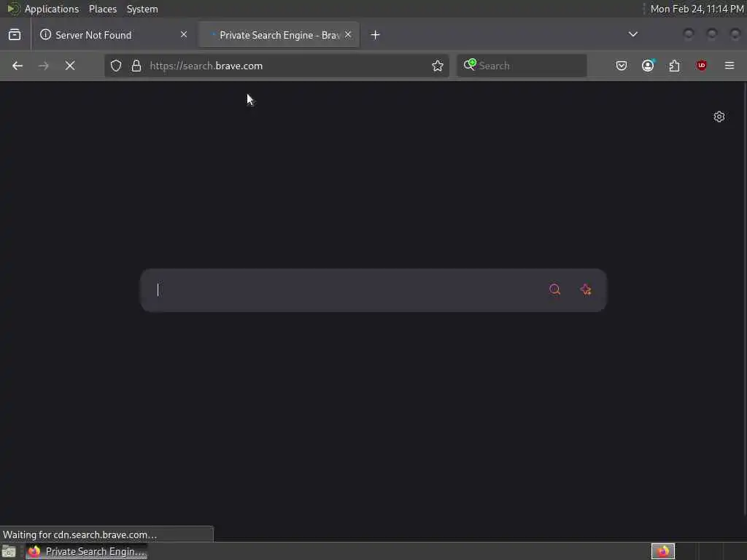
Task: Open search engine picker magnifier icon
Action: (470, 65)
